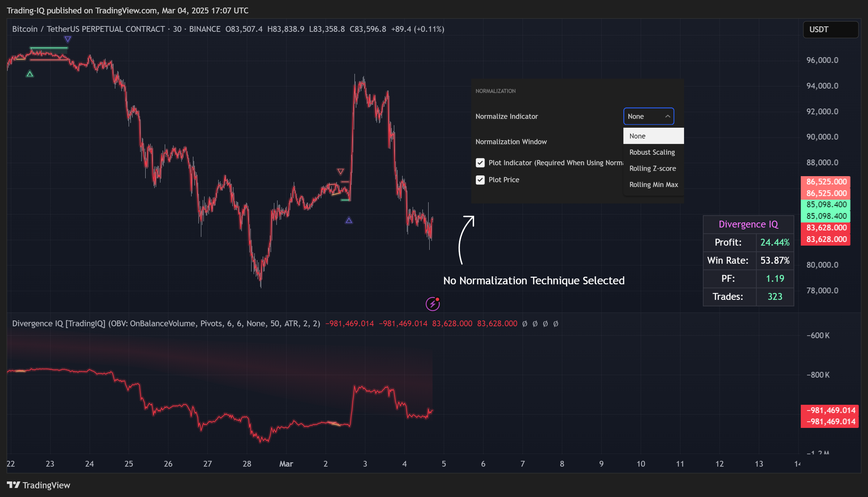
Task: Select None in the normalization list
Action: (x=653, y=136)
